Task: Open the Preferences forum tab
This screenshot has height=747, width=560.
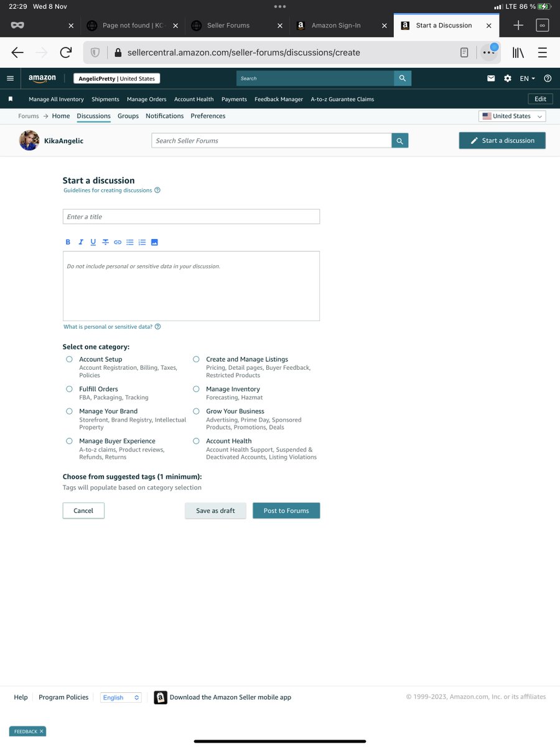Action: (x=208, y=116)
